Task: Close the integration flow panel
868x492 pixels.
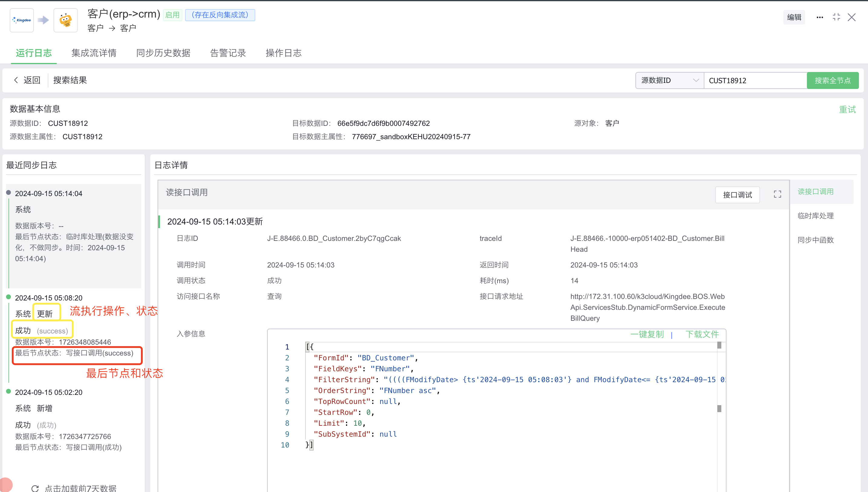Action: (852, 17)
